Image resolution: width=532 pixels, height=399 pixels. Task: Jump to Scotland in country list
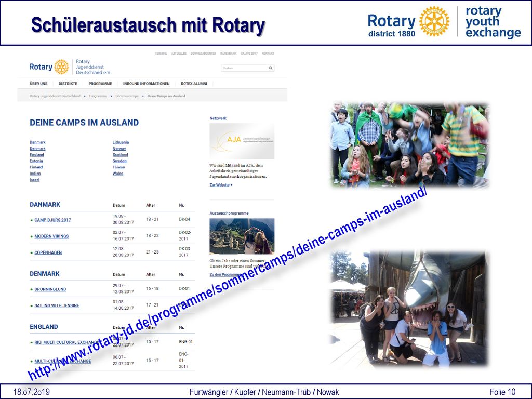120,155
